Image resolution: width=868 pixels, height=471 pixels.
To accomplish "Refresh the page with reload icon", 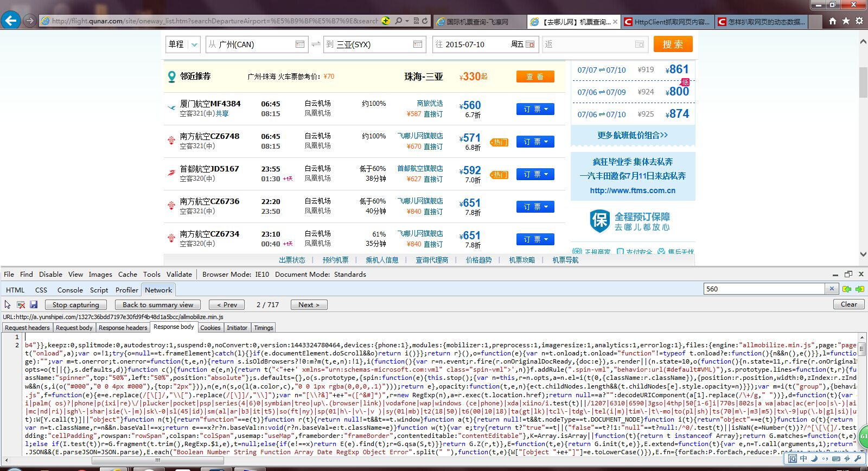I will click(x=425, y=21).
